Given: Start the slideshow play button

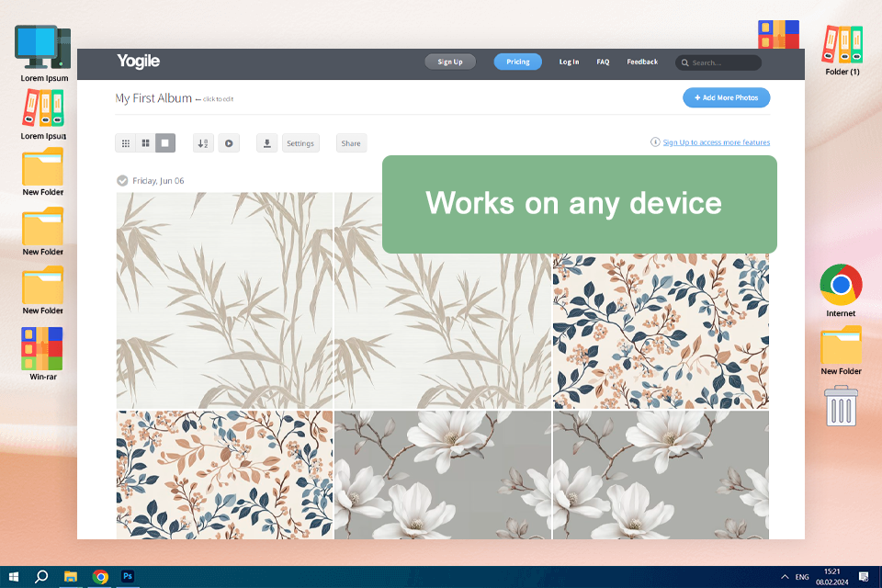Looking at the screenshot, I should (x=229, y=143).
